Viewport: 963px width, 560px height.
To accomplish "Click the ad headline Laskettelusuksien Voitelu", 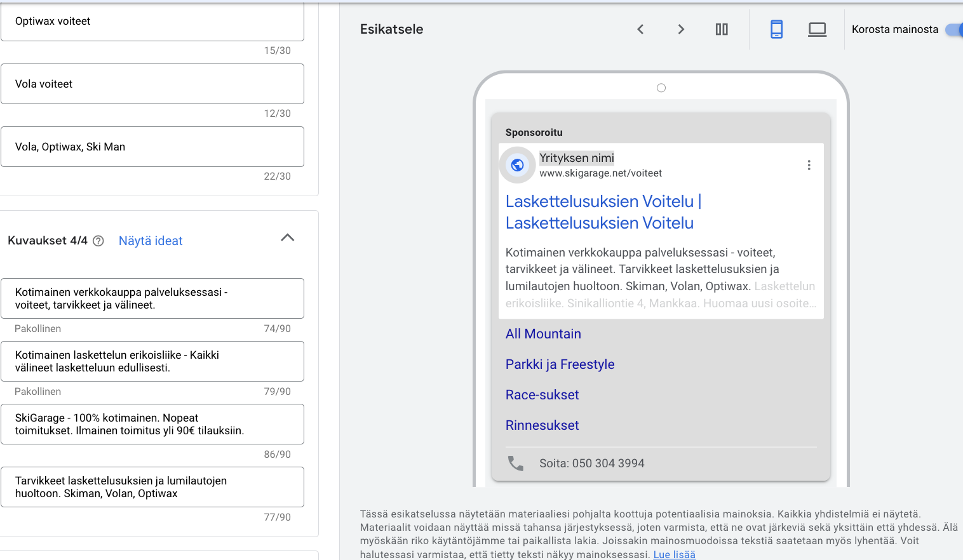I will pyautogui.click(x=603, y=212).
